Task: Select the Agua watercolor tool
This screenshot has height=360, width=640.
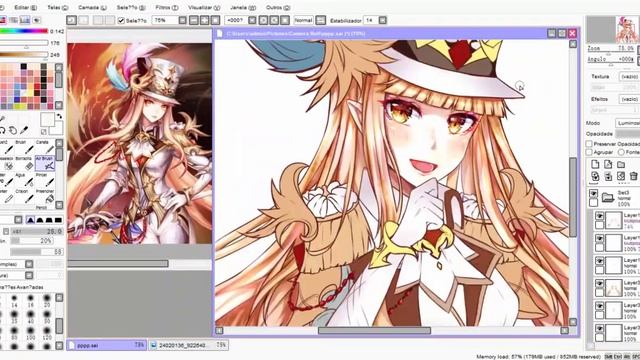Action: point(25,180)
